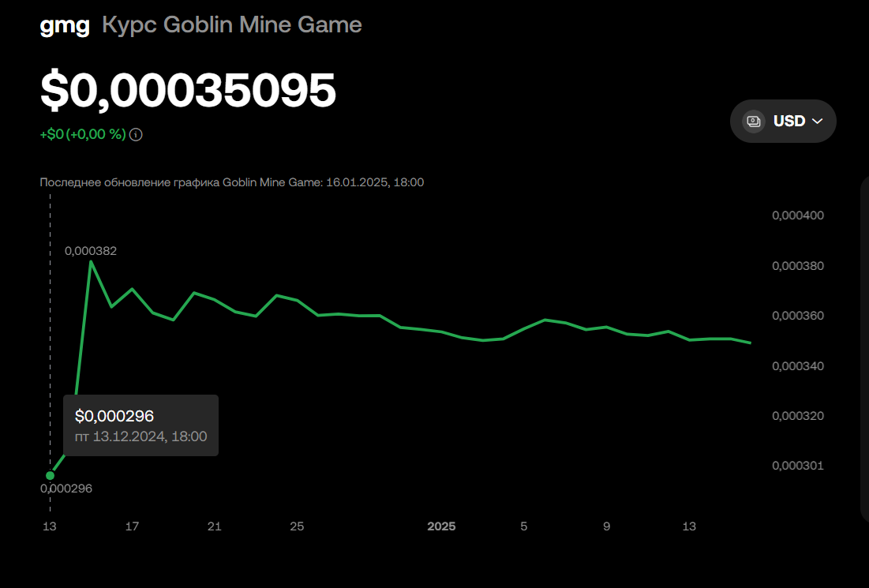869x588 pixels.
Task: Click the x-axis date label 25
Action: tap(297, 526)
